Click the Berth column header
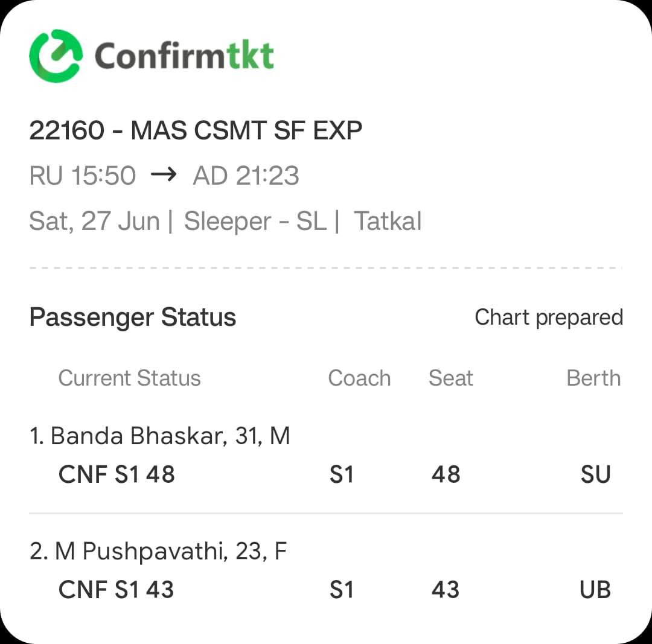The height and width of the screenshot is (644, 652). coord(593,378)
